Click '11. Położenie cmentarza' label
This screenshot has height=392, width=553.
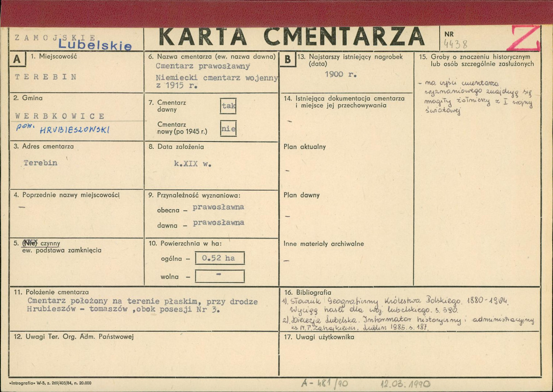(51, 292)
